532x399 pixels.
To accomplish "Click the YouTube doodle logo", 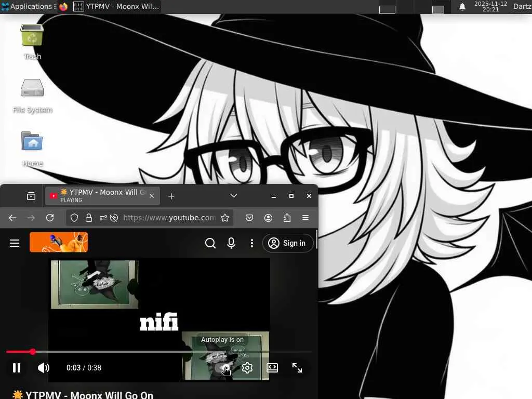I will [59, 242].
